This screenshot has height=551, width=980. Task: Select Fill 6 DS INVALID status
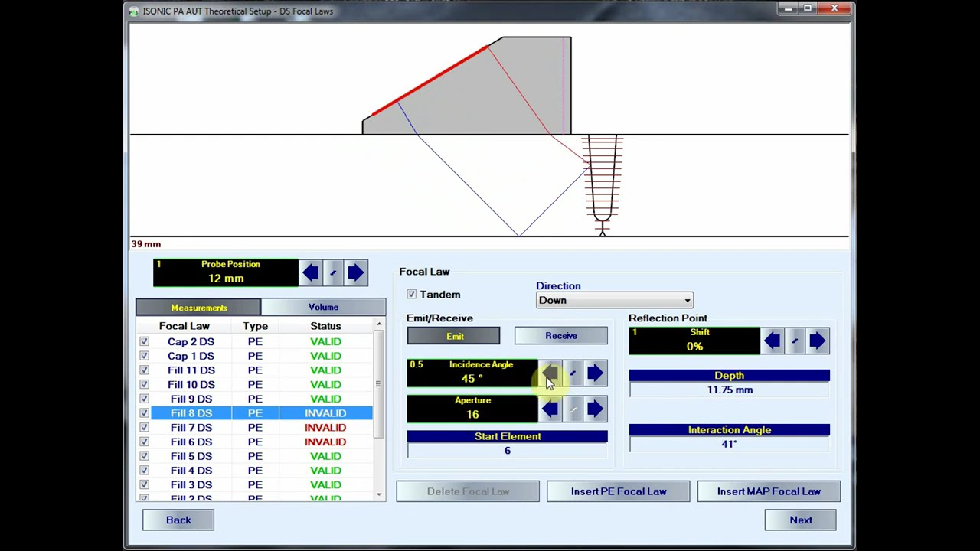(325, 442)
